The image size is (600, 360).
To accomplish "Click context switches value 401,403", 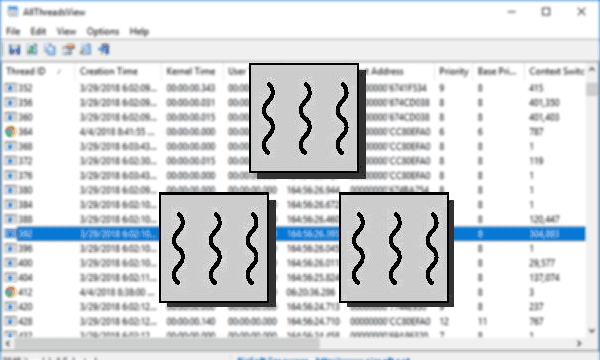I will pos(544,117).
